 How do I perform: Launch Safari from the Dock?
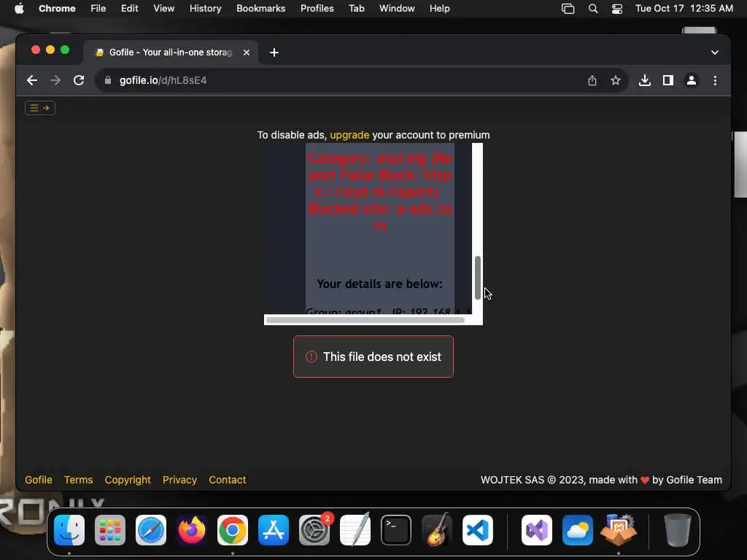pyautogui.click(x=151, y=530)
